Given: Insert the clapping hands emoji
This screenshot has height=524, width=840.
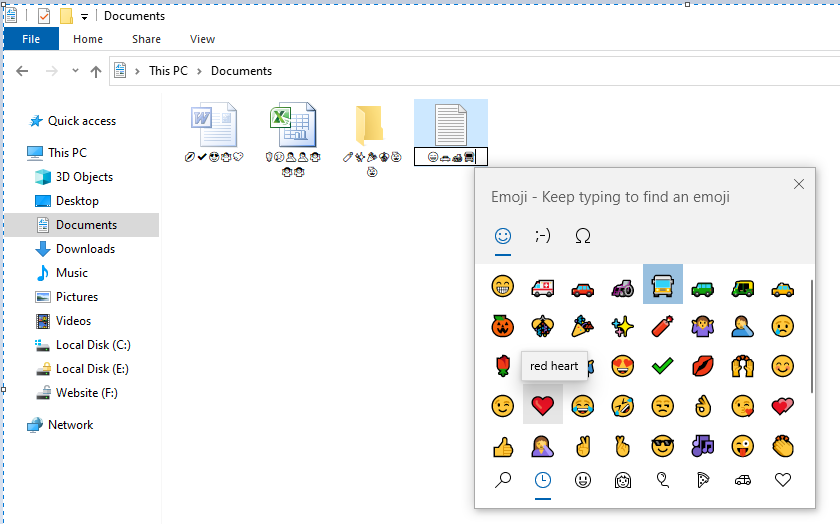Looking at the screenshot, I should (x=783, y=446).
